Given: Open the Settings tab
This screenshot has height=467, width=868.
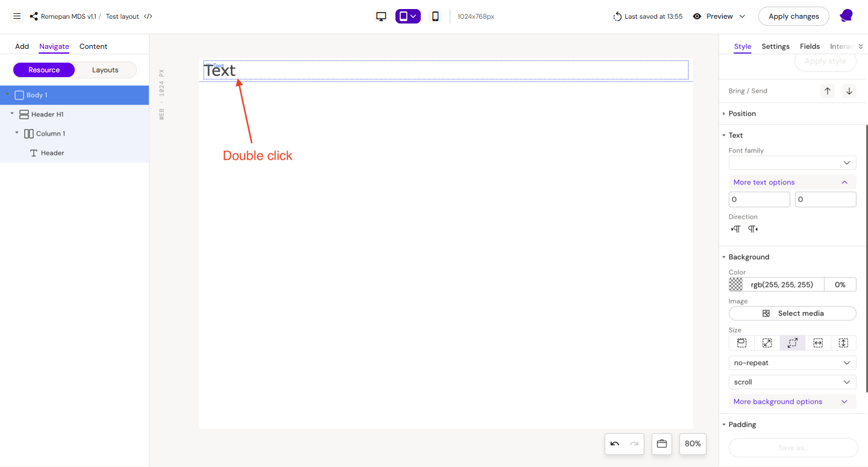Looking at the screenshot, I should tap(775, 46).
